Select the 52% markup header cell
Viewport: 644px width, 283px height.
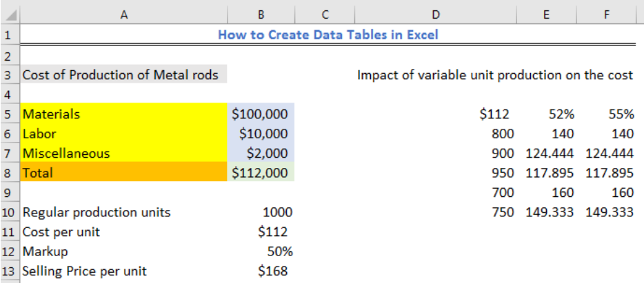546,114
